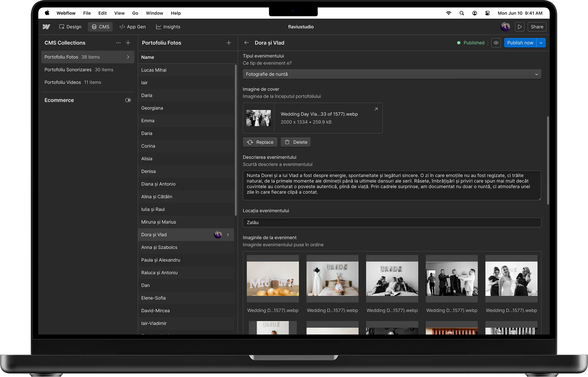The height and width of the screenshot is (377, 588).
Task: Open Dora și Vlad row chevron
Action: point(228,234)
